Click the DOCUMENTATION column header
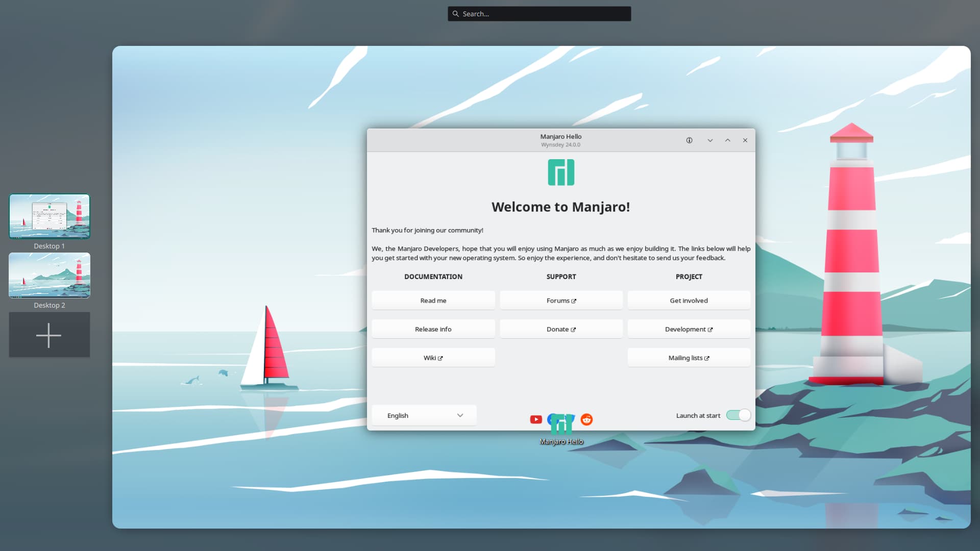Image resolution: width=980 pixels, height=551 pixels. [x=433, y=277]
